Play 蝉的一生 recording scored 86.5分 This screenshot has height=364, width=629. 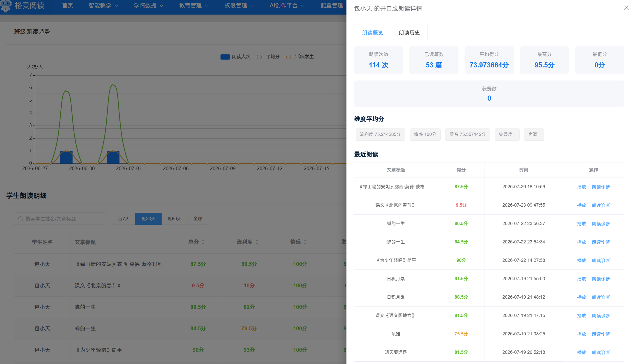(x=581, y=224)
